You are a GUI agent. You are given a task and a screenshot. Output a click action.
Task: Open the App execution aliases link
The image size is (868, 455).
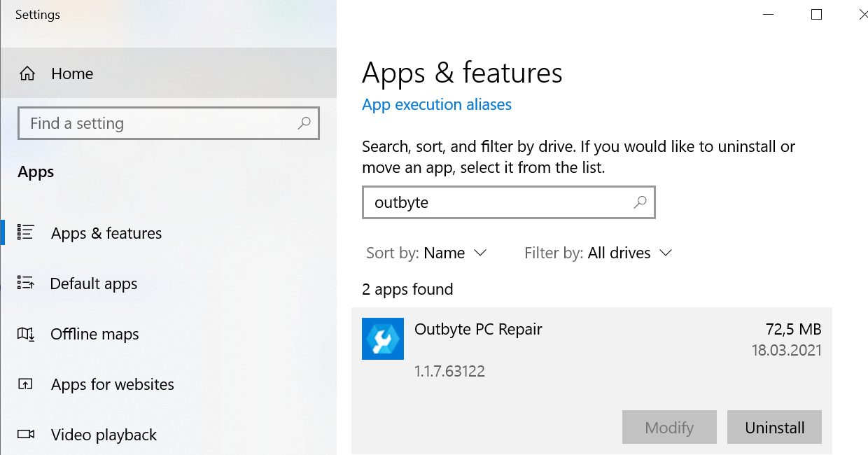click(x=437, y=104)
